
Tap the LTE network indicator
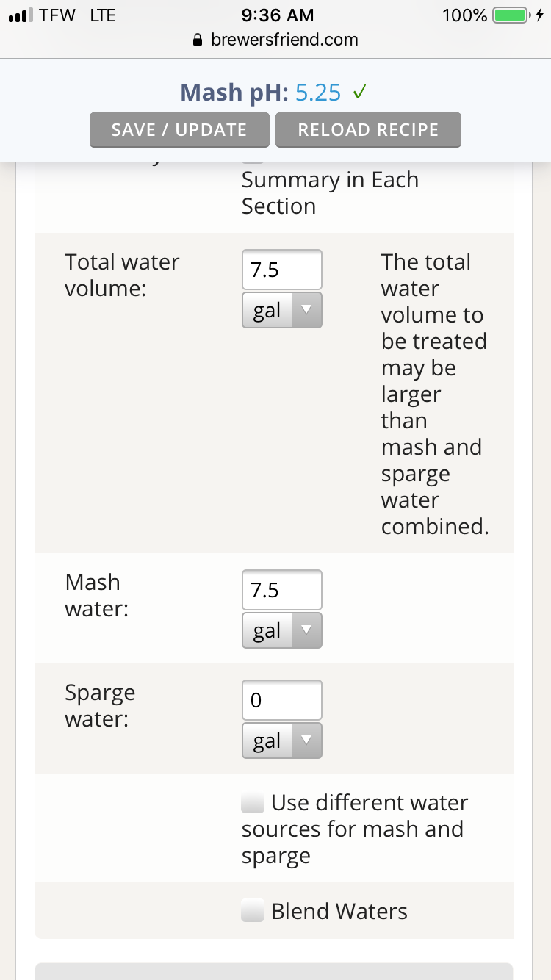coord(103,15)
